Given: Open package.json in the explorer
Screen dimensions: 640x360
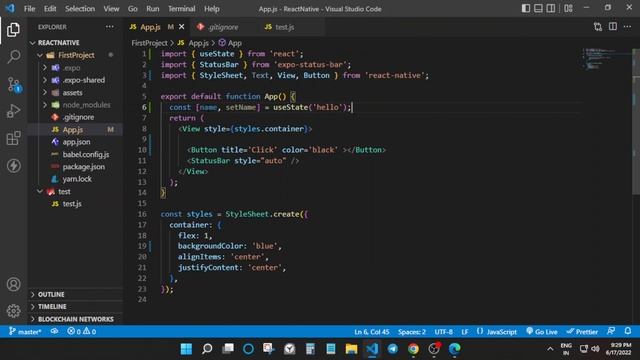Looking at the screenshot, I should point(84,167).
